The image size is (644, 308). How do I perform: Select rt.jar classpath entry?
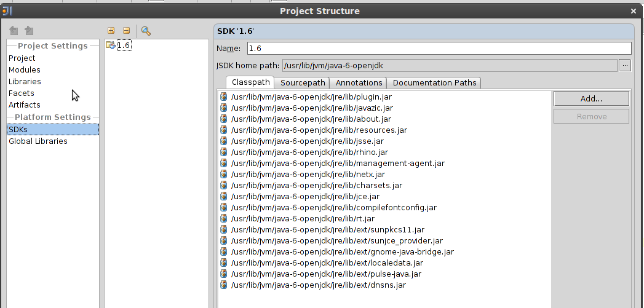[303, 219]
